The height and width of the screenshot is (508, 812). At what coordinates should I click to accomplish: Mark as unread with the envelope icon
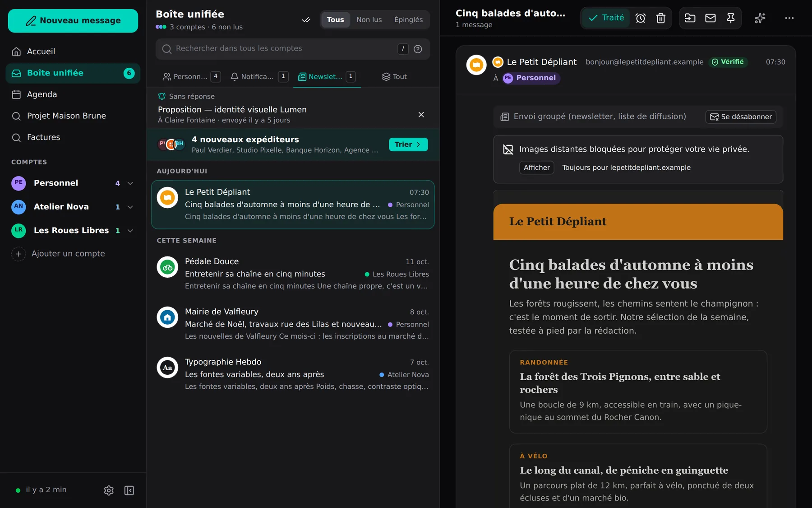pos(710,18)
